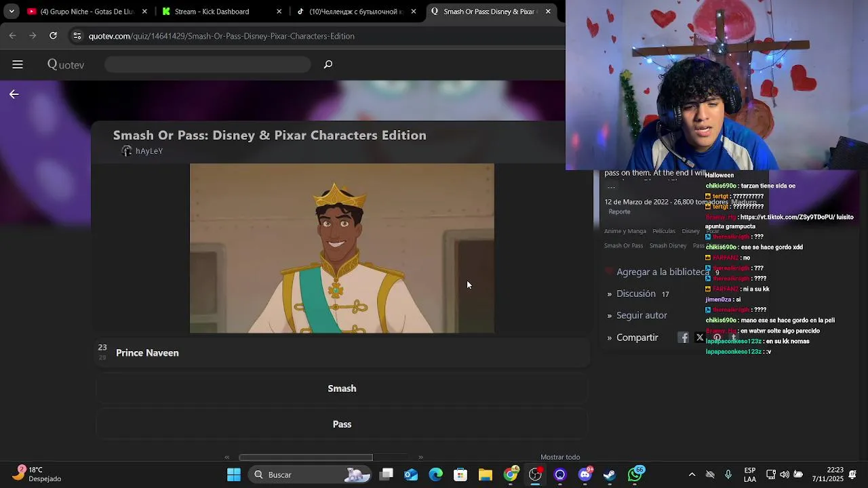Close the TikTok tab
Screen dimensions: 868x488
414,12
